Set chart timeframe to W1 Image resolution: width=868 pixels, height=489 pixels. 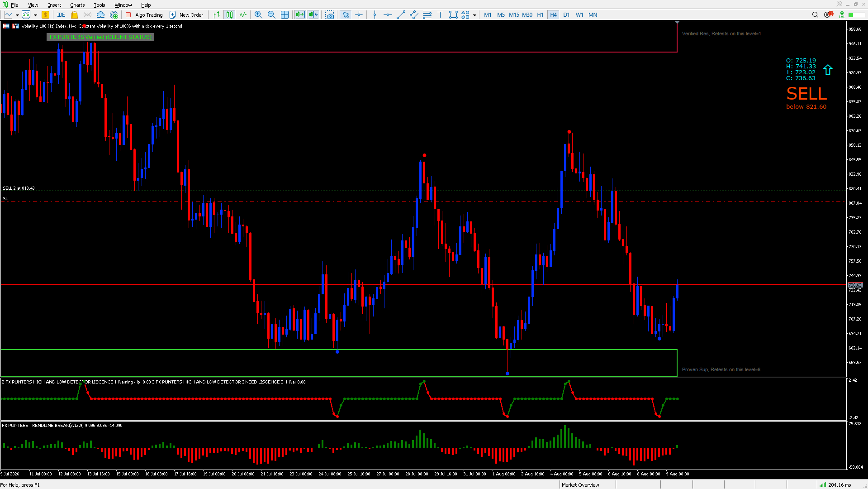pos(579,15)
